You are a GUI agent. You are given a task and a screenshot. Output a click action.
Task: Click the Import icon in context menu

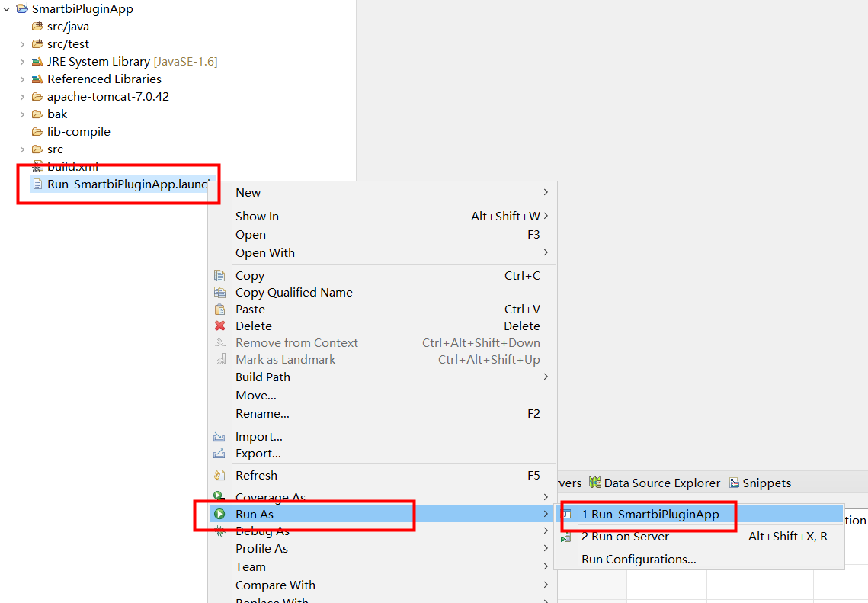[219, 437]
